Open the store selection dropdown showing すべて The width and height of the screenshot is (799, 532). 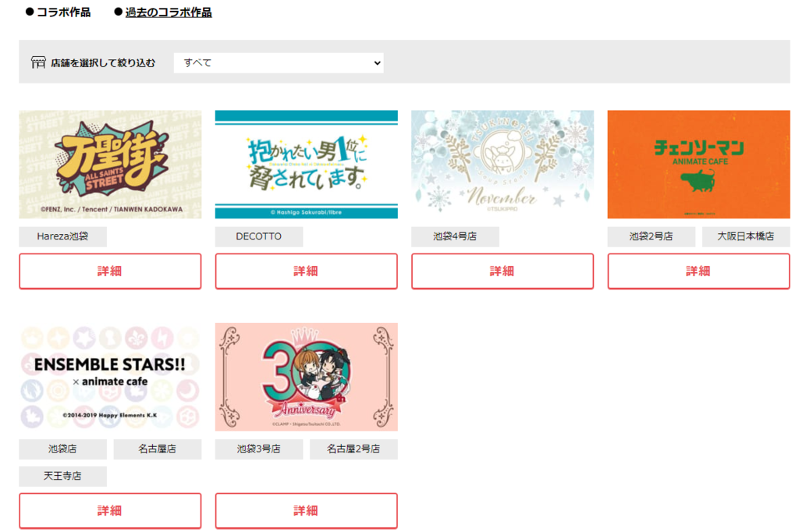click(x=279, y=62)
